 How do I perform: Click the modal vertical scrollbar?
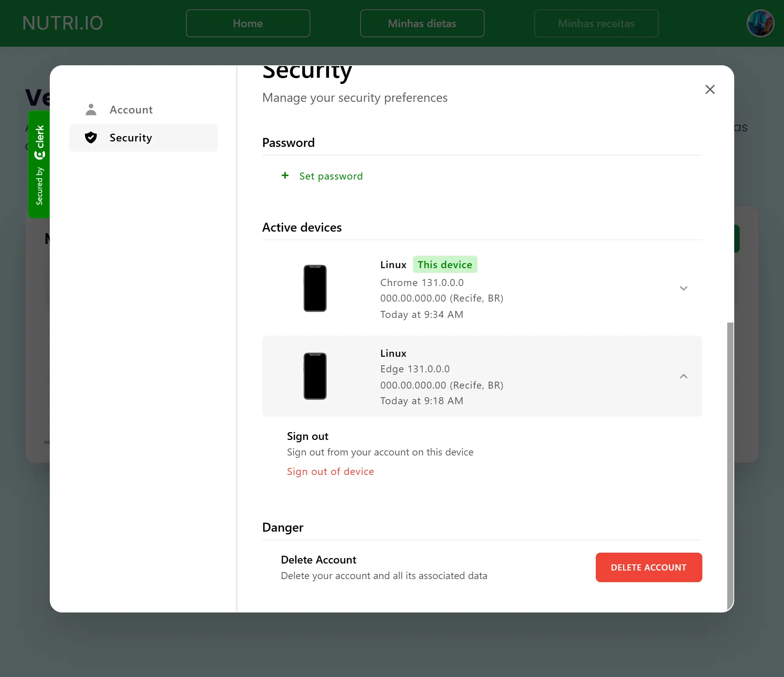pyautogui.click(x=730, y=466)
